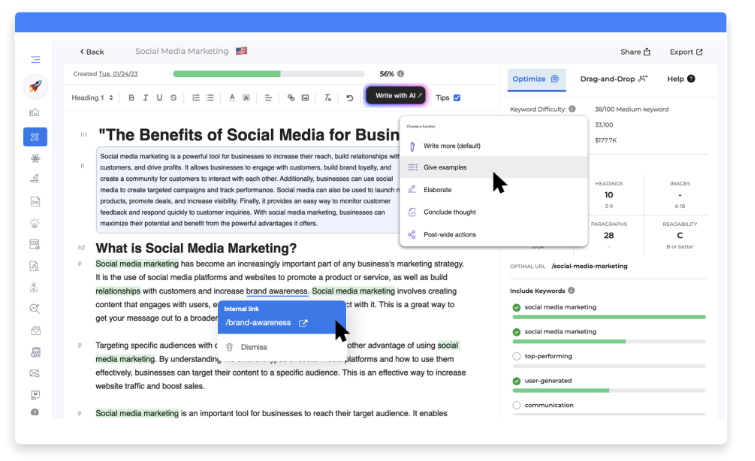This screenshot has width=755, height=461.
Task: Click the /social-media-marketing optimal URL
Action: coord(589,266)
